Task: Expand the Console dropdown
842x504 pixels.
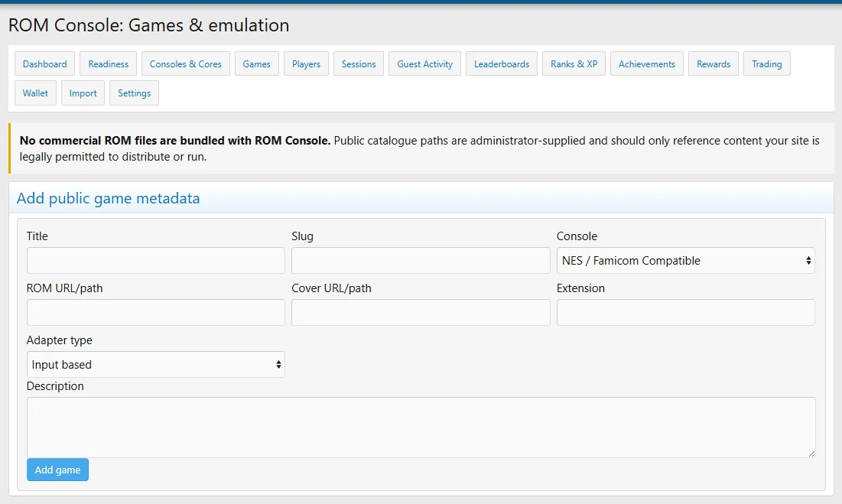Action: point(686,260)
